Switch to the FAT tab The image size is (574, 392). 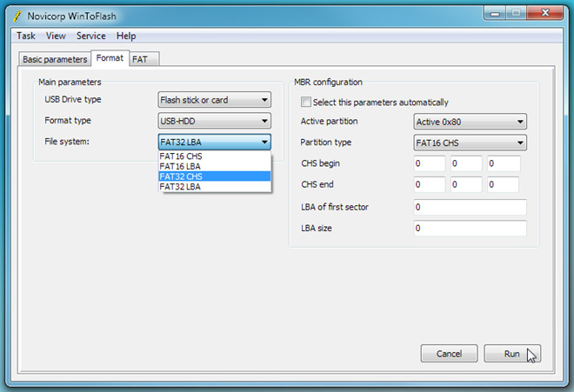click(144, 59)
